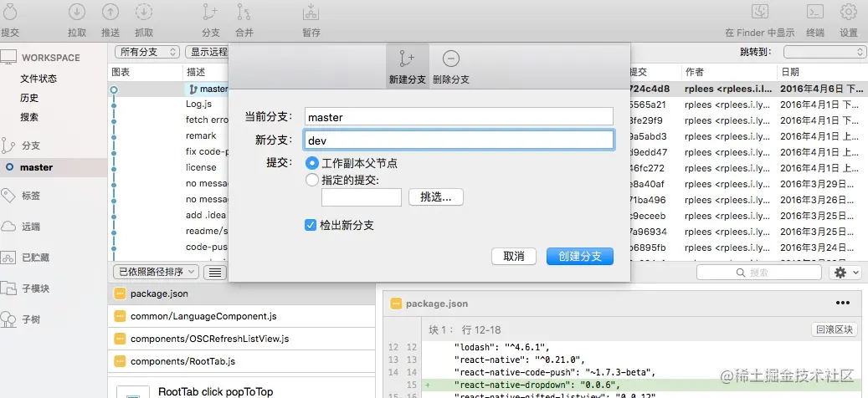This screenshot has height=398, width=868.
Task: Click the 暂存 stash toolbar icon
Action: coord(311,13)
